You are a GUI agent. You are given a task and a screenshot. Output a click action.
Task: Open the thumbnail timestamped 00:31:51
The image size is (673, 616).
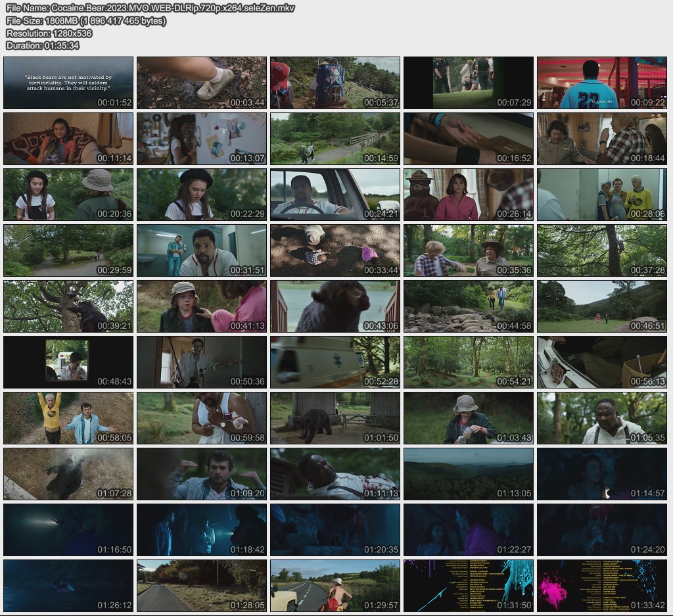tap(202, 250)
